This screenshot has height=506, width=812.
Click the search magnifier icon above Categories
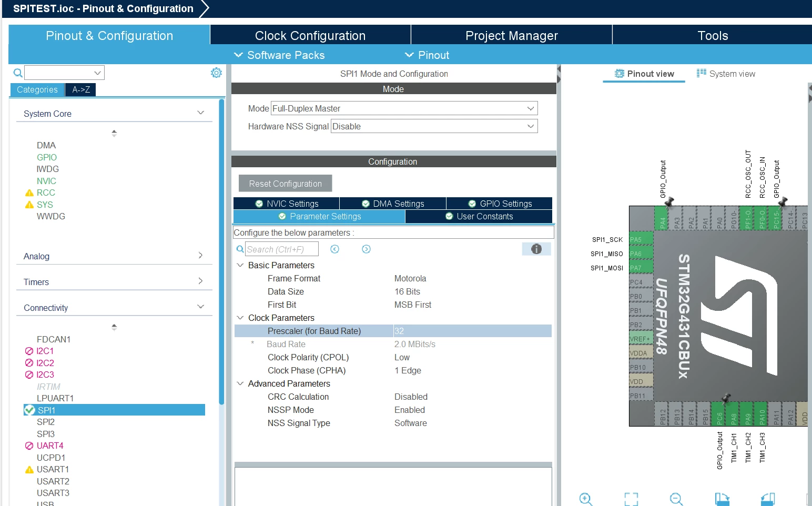(18, 73)
